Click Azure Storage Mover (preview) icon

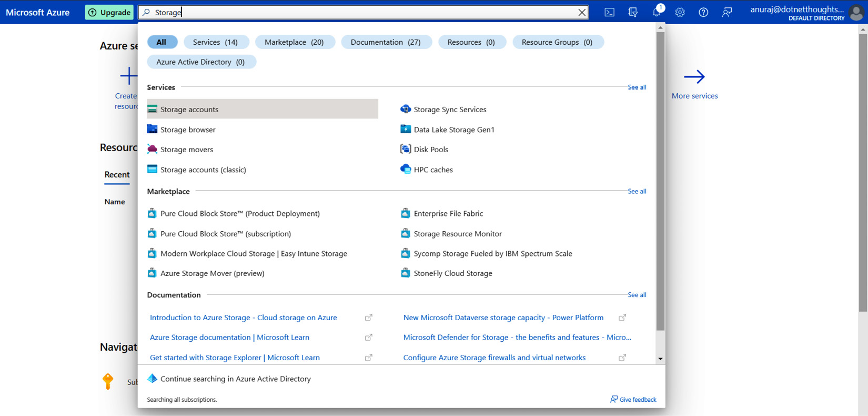[x=152, y=273]
